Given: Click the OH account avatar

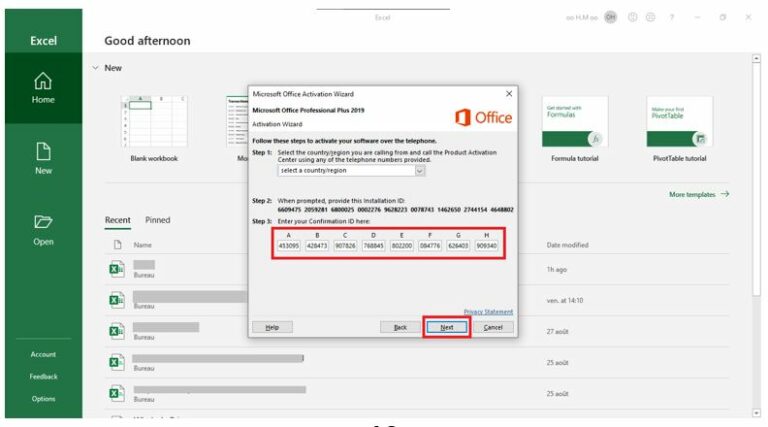Looking at the screenshot, I should tap(610, 17).
